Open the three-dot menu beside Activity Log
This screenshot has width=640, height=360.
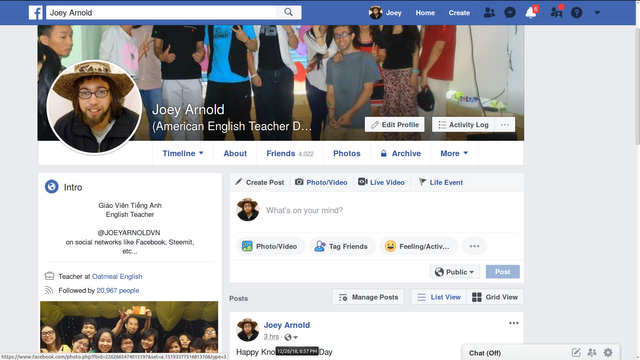click(504, 124)
